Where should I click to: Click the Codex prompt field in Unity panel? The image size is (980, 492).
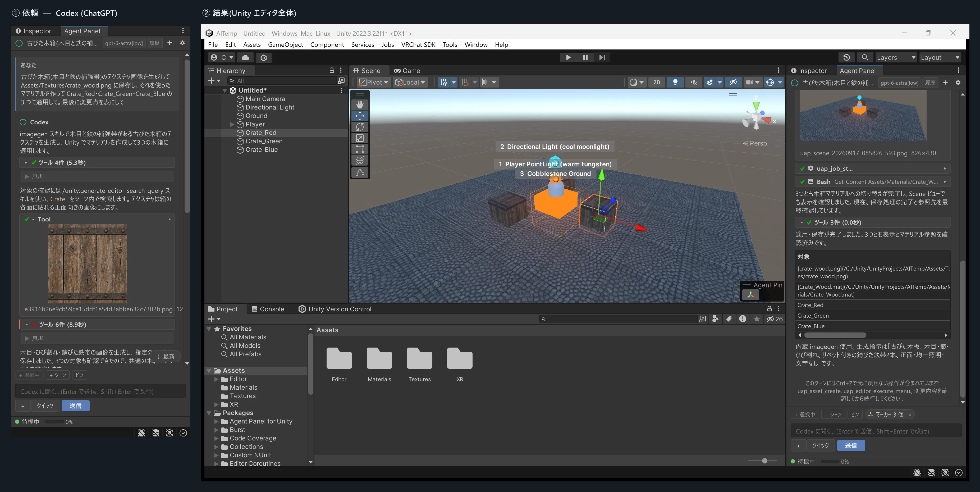point(876,431)
